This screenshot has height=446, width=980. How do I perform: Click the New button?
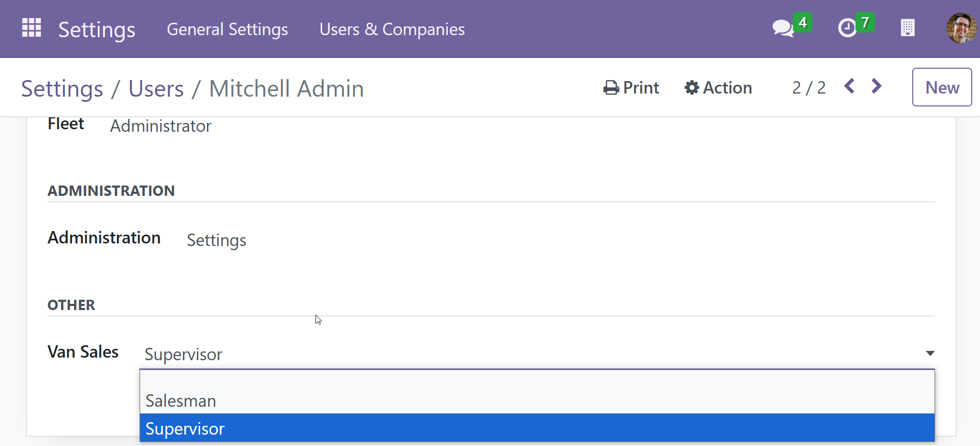[x=942, y=87]
